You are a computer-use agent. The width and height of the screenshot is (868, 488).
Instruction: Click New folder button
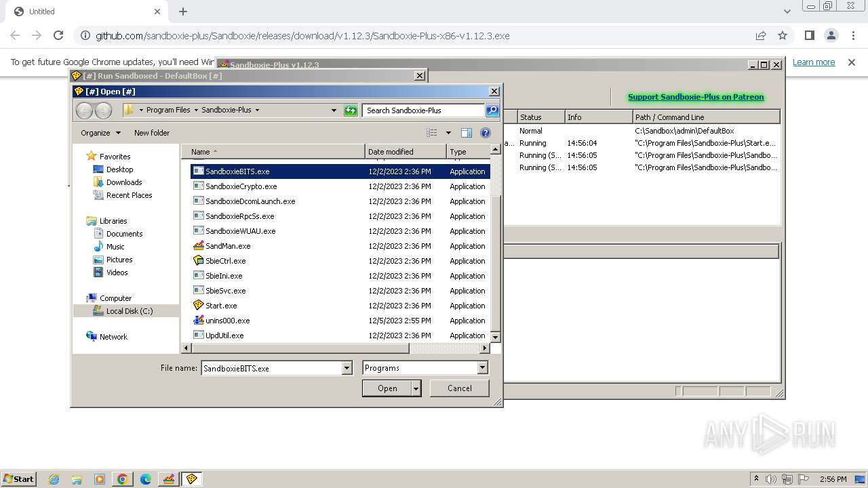point(152,133)
